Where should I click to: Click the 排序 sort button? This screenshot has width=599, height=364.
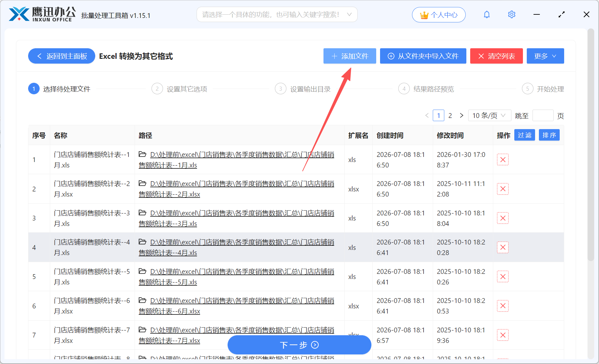(549, 135)
